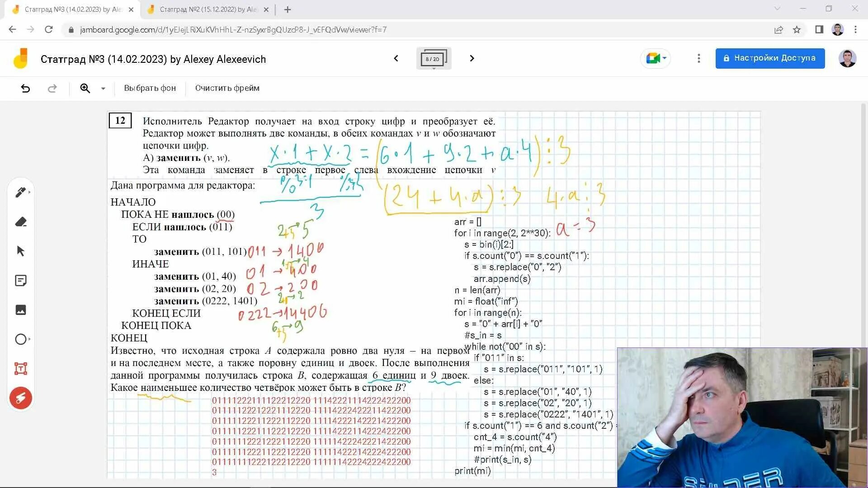
Task: Choose the Text box tool
Action: [21, 369]
